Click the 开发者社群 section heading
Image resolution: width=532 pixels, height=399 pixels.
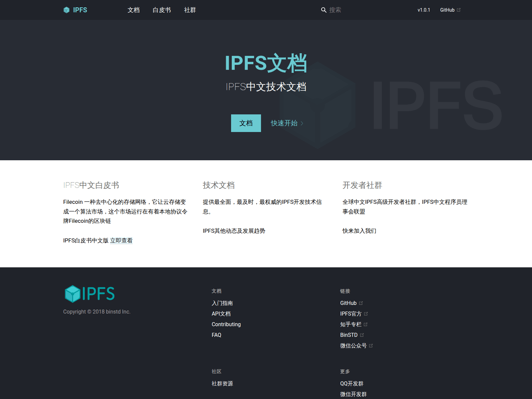362,185
